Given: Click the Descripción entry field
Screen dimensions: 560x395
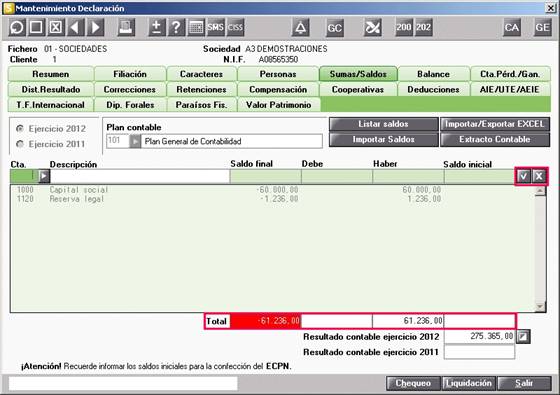Looking at the screenshot, I should [x=140, y=176].
